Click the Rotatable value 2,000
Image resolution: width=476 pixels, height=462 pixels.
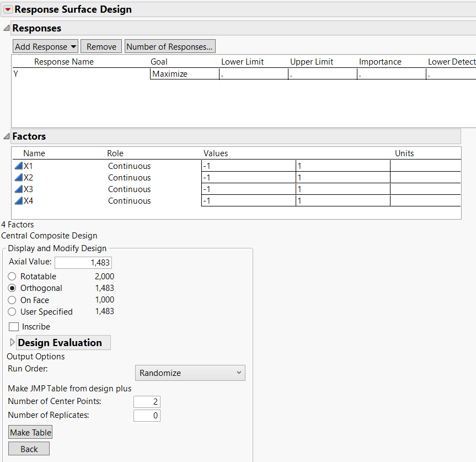point(104,277)
